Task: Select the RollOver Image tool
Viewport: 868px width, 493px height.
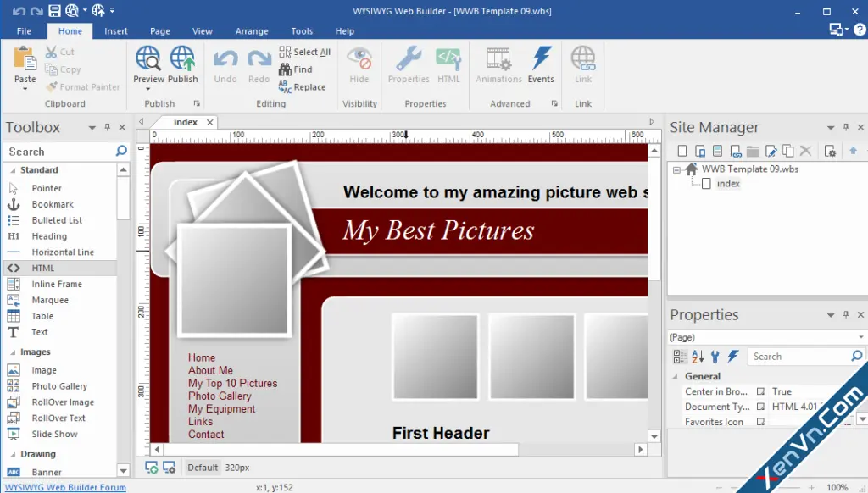Action: tap(63, 402)
